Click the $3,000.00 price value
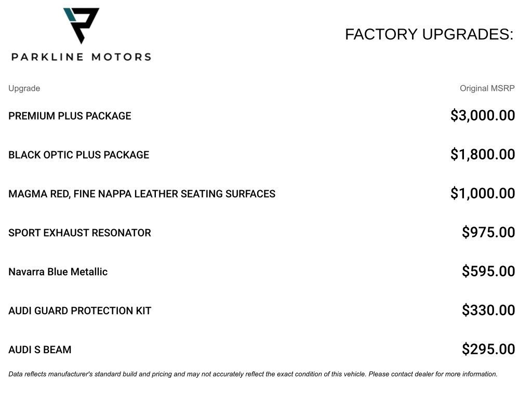 483,115
